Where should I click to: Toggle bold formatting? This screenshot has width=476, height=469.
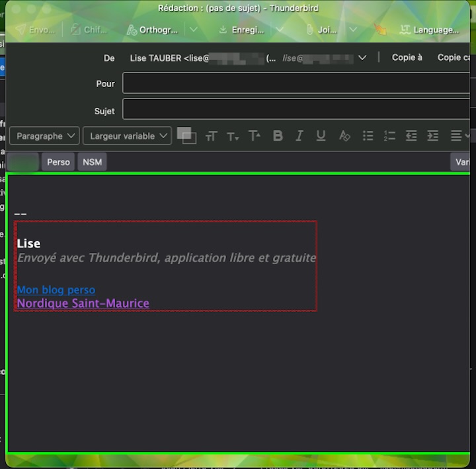pos(278,135)
